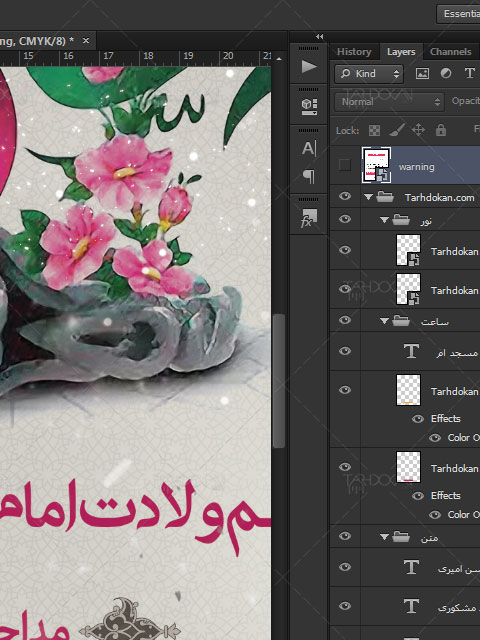
Task: Collapse the Tarhdokan.com group triangle
Action: (x=368, y=198)
